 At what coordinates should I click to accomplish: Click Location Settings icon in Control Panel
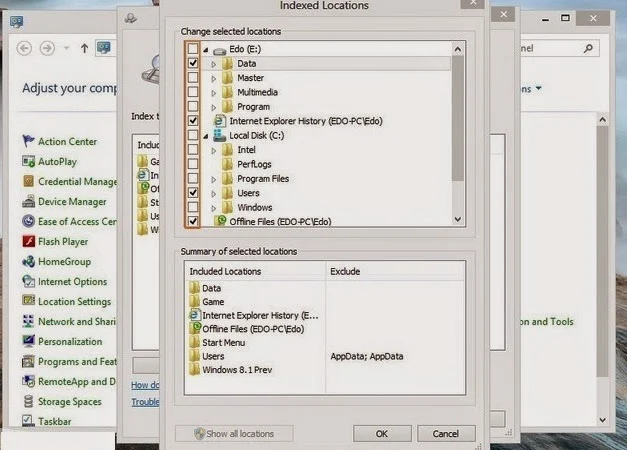pyautogui.click(x=28, y=300)
